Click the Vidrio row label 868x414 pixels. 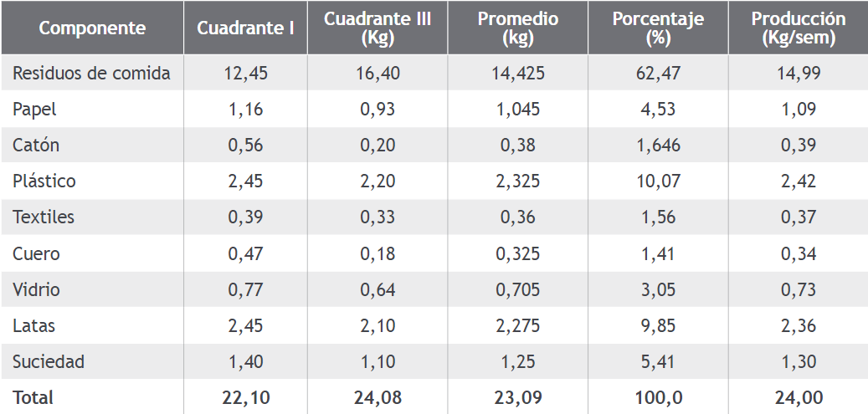click(36, 289)
